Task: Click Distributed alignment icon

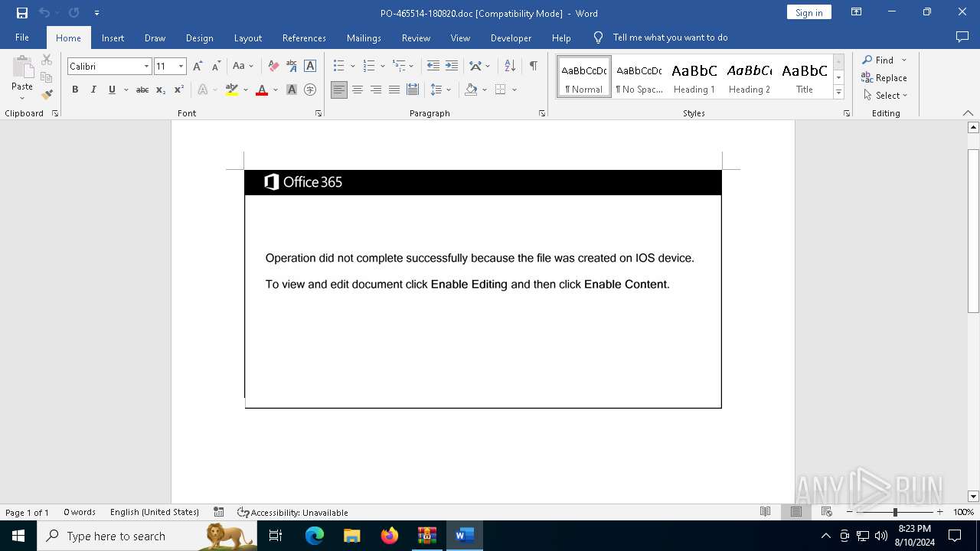Action: 413,90
